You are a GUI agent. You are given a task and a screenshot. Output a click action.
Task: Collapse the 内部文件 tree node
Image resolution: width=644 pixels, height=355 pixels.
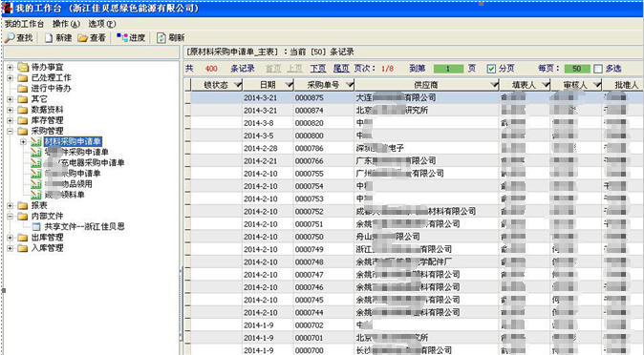tap(11, 217)
